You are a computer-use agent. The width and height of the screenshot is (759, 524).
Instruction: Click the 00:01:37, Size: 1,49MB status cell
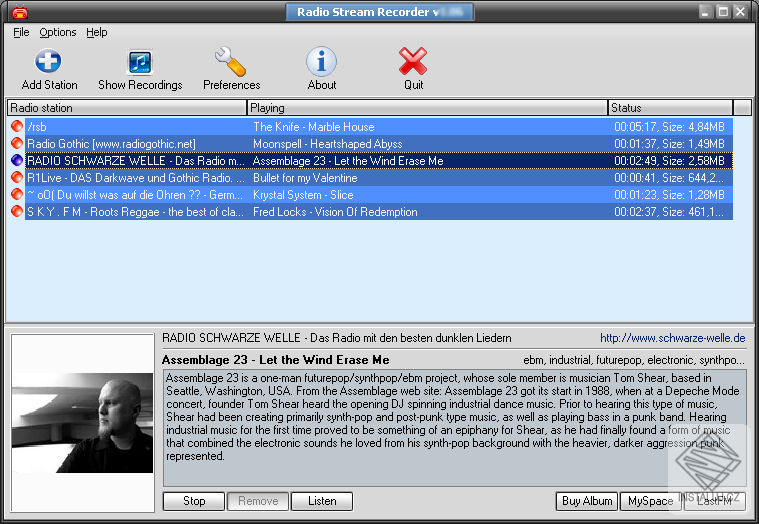[669, 144]
